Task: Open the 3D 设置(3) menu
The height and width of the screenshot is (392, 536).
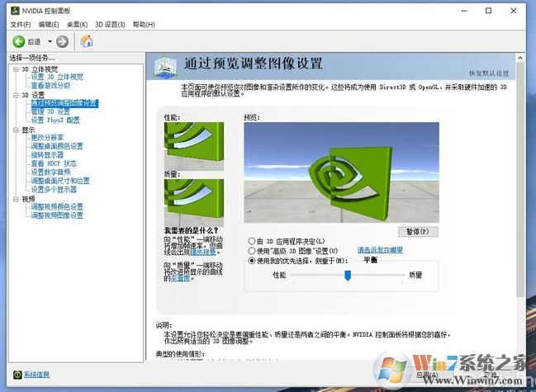Action: point(110,25)
